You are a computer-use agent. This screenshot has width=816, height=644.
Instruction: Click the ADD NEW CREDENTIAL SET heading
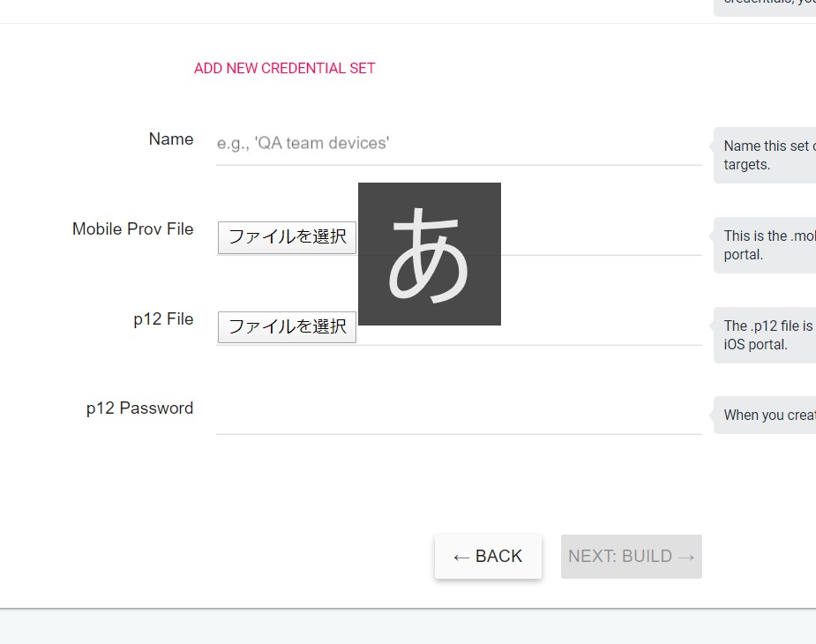285,68
